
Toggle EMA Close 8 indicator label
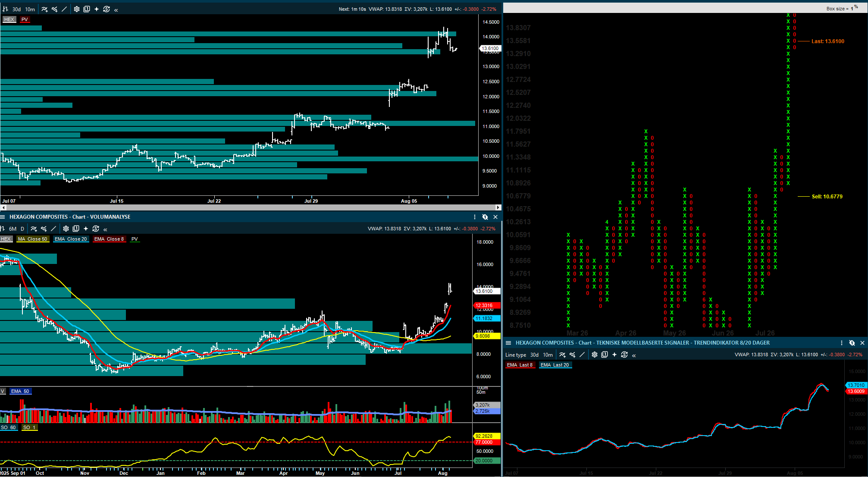pos(109,239)
